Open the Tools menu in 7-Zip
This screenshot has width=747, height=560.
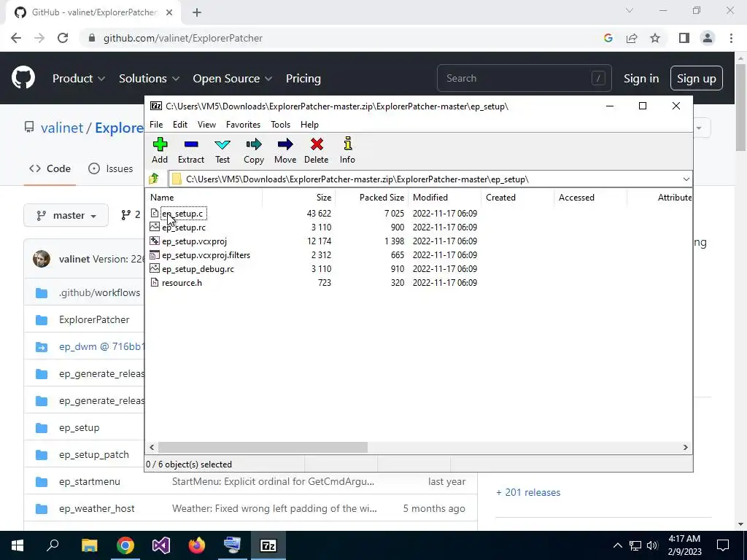pyautogui.click(x=281, y=124)
